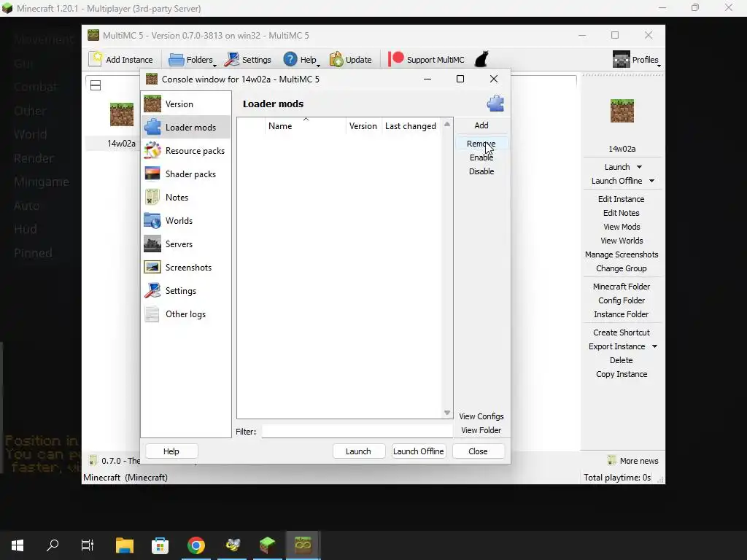
Task: Open File Explorer from the taskbar
Action: click(125, 545)
